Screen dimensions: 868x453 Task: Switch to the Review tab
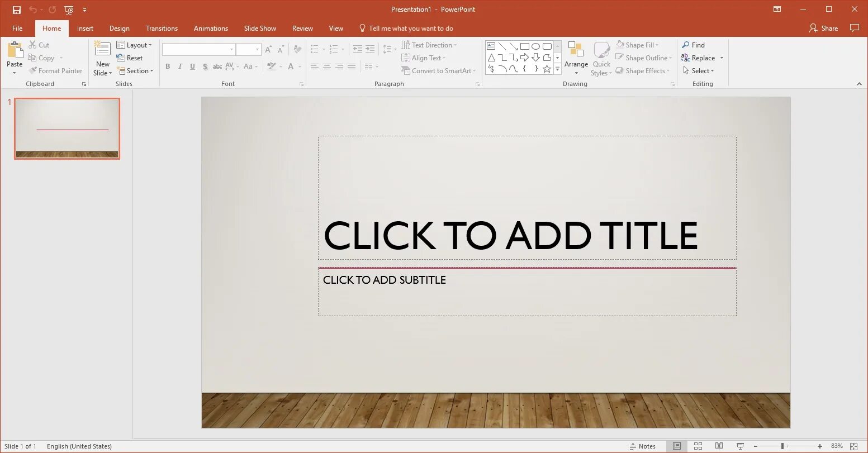[x=302, y=28]
